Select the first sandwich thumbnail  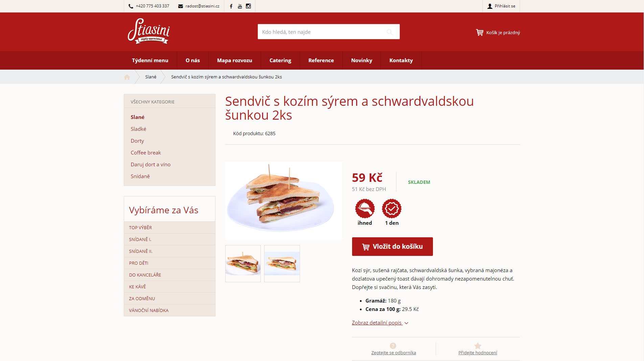point(243,264)
